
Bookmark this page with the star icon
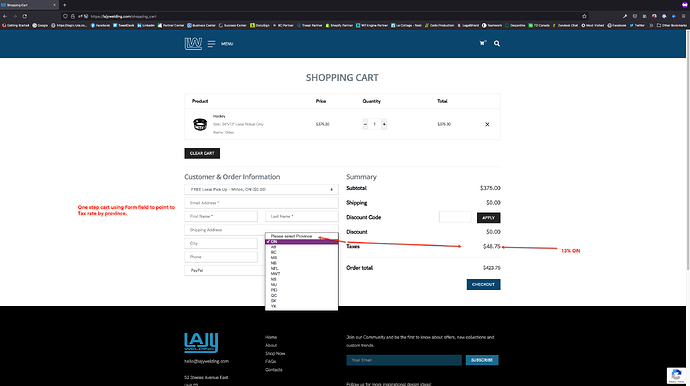(584, 16)
